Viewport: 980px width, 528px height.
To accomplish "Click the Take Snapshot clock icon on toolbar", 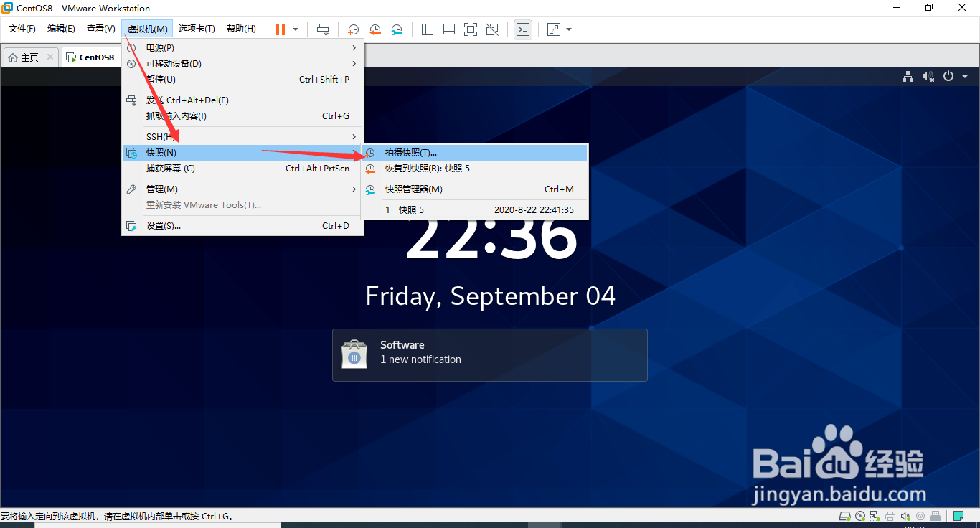I will tap(352, 29).
